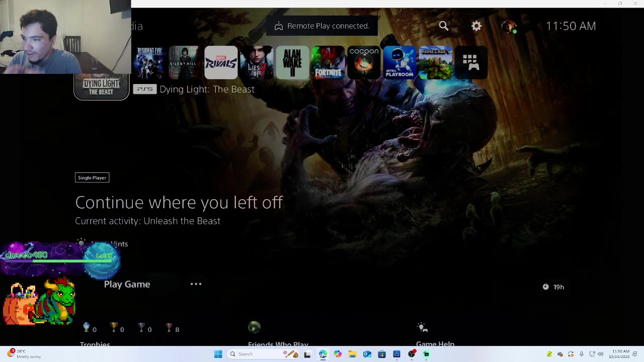Open the Minecraft game tile

pos(436,62)
